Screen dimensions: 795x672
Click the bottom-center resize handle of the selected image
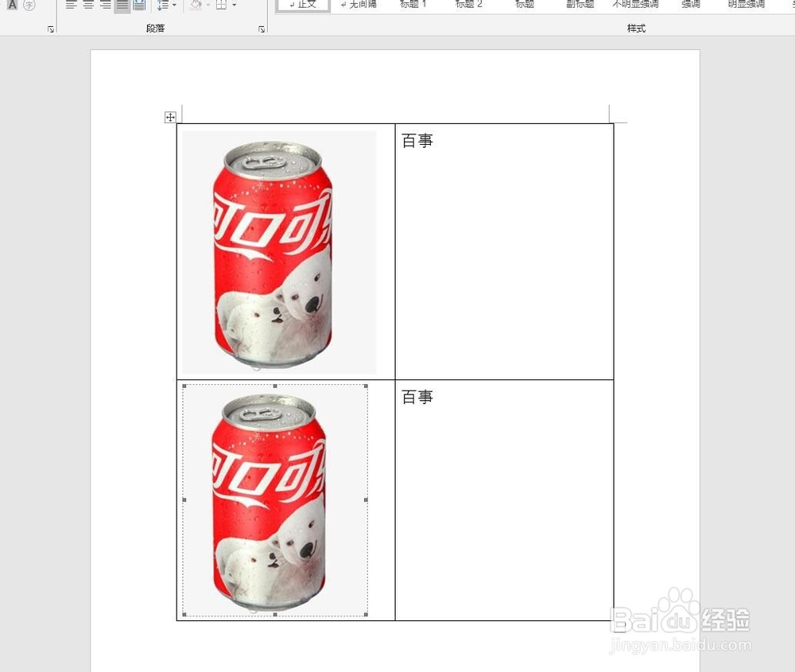click(275, 615)
